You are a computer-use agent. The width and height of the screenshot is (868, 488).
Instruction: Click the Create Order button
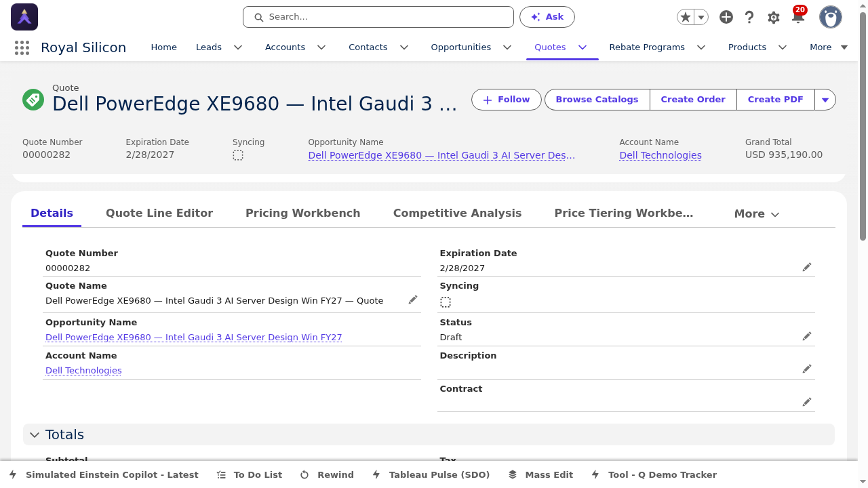click(693, 100)
